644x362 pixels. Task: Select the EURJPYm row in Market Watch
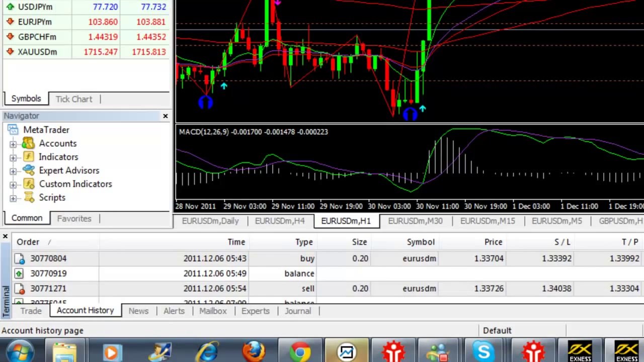(x=35, y=22)
